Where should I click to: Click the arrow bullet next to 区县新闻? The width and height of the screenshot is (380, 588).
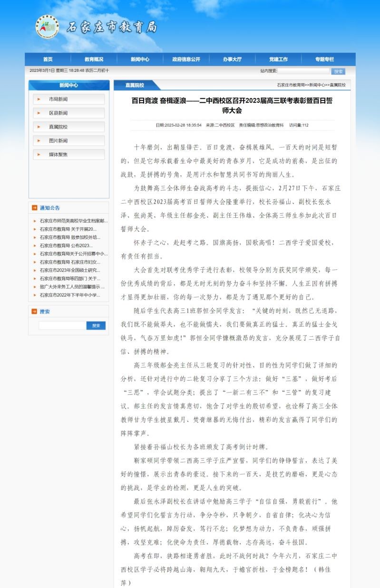tap(39, 113)
